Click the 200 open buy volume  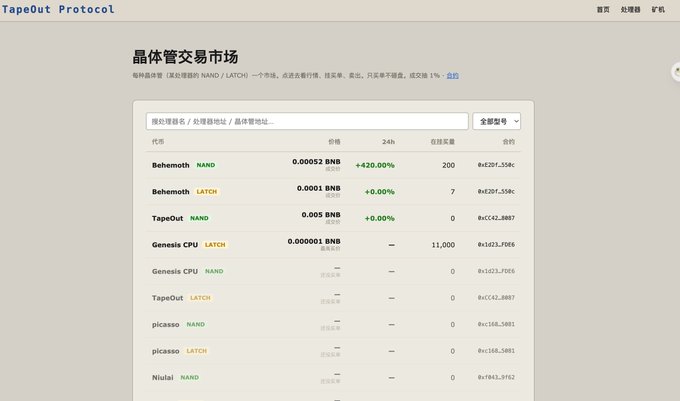[x=448, y=165]
